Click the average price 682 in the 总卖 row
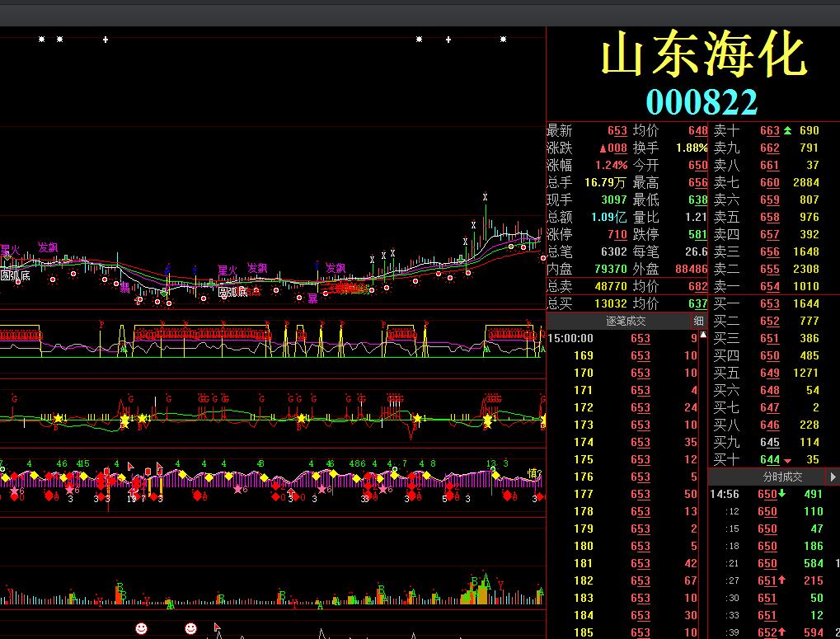The height and width of the screenshot is (639, 840). tap(698, 287)
